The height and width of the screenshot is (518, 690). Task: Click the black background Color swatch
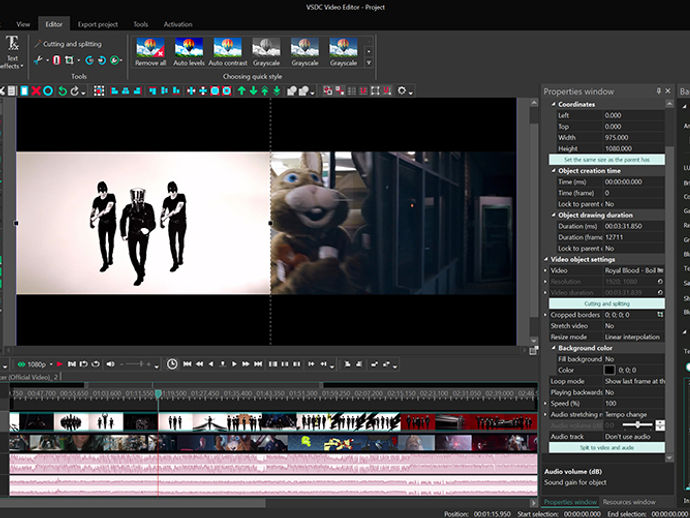click(x=609, y=370)
